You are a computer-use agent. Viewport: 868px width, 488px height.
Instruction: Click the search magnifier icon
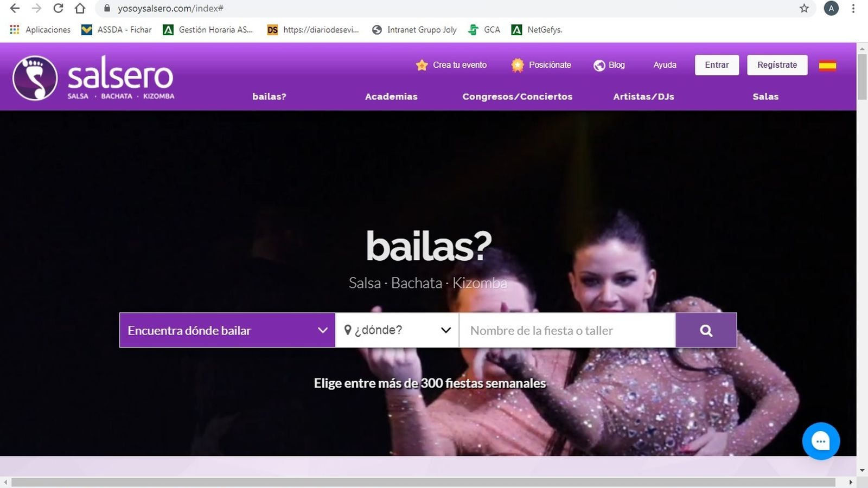(705, 330)
